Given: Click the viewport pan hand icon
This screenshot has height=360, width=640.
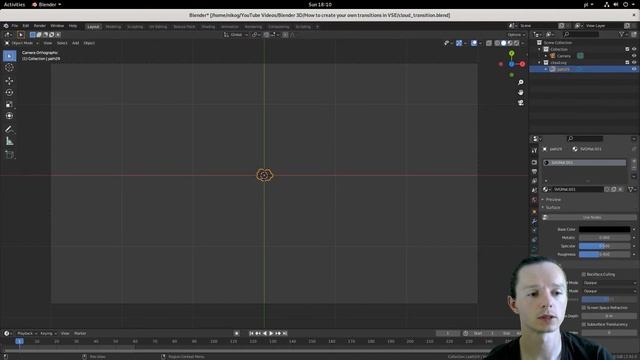Looking at the screenshot, I should click(x=521, y=93).
